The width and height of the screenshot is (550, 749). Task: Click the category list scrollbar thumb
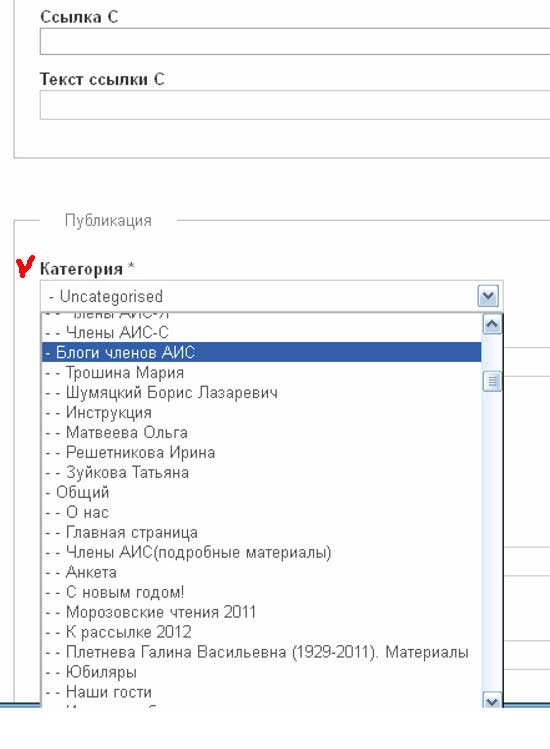[492, 382]
